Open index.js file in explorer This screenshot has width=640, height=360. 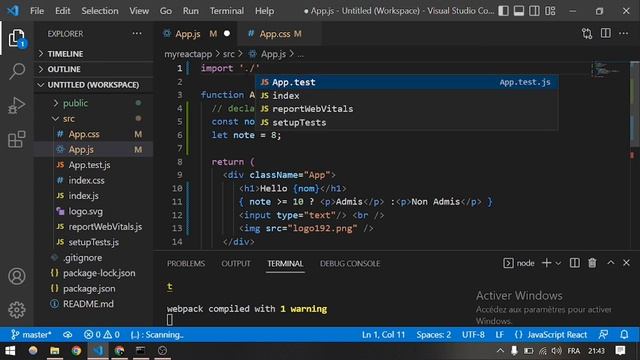click(94, 196)
